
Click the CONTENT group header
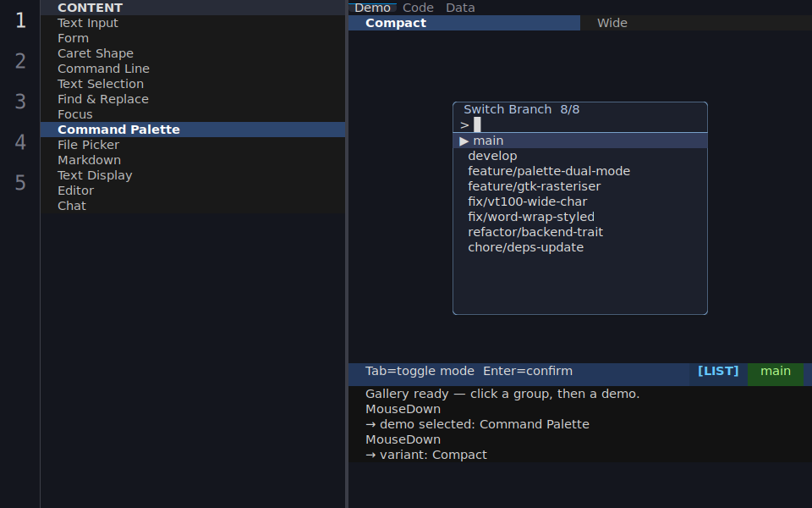click(193, 8)
